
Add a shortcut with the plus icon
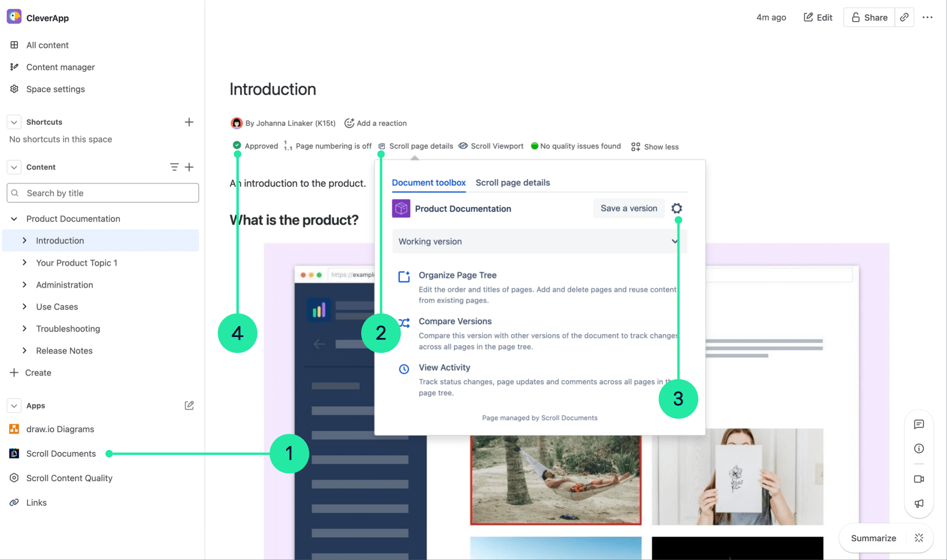(x=189, y=122)
